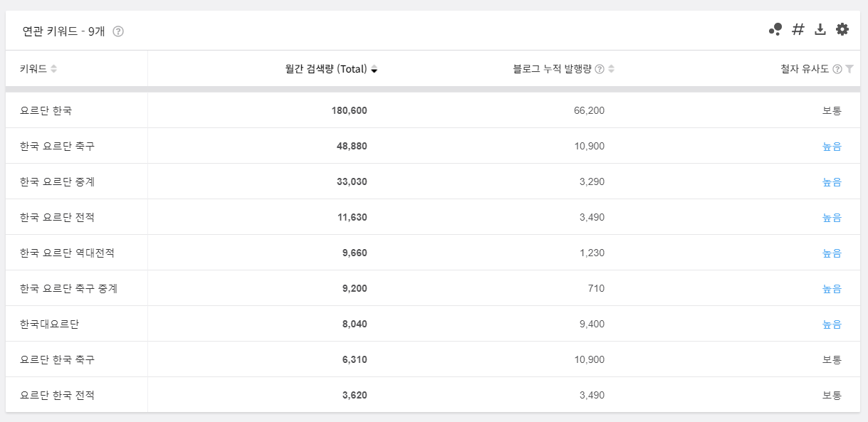The height and width of the screenshot is (422, 868).
Task: Click the help icon beside 철자 유사도
Action: (837, 69)
